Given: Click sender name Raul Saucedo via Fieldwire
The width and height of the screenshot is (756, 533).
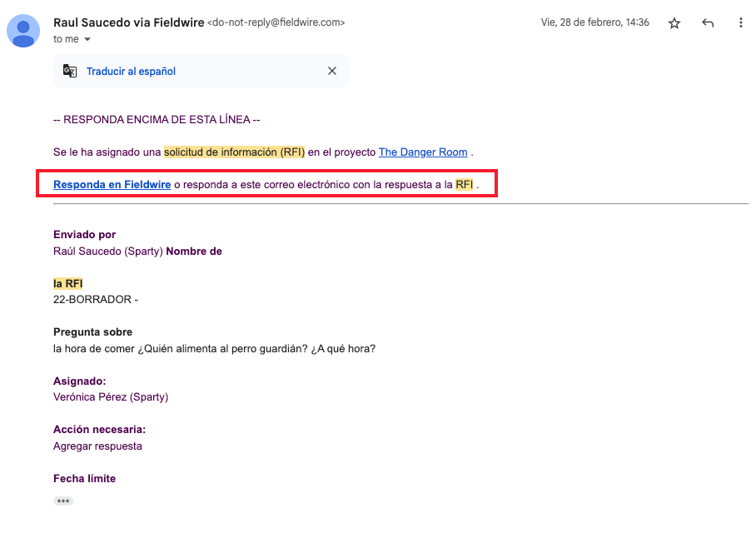Looking at the screenshot, I should 128,22.
